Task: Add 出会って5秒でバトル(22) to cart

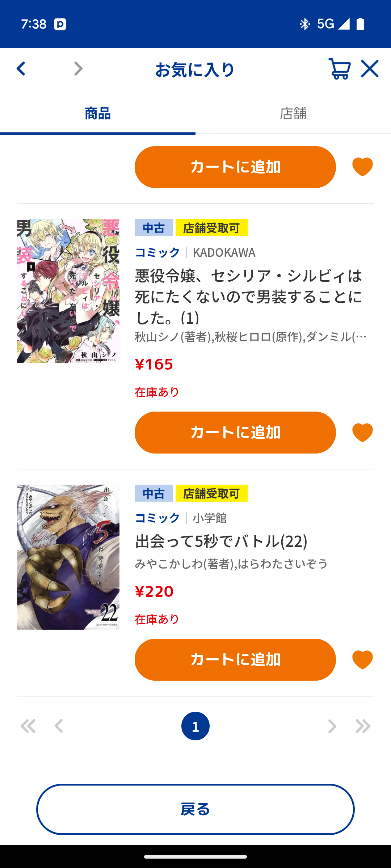Action: point(235,660)
